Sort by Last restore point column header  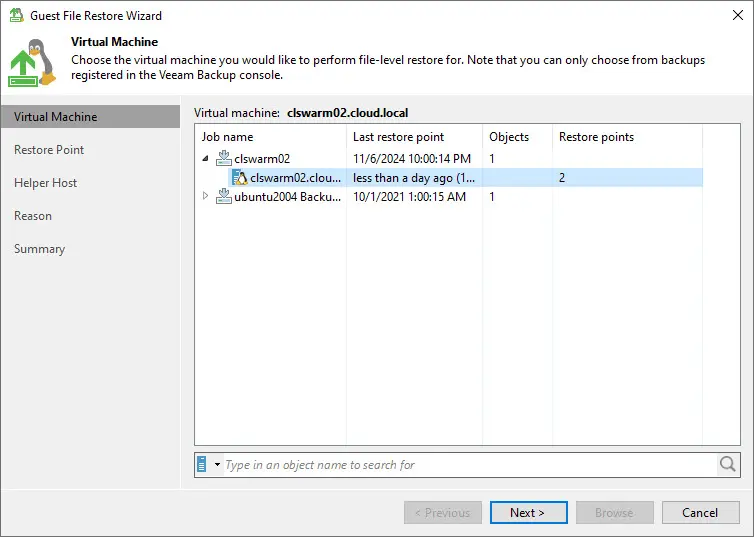tap(414, 137)
